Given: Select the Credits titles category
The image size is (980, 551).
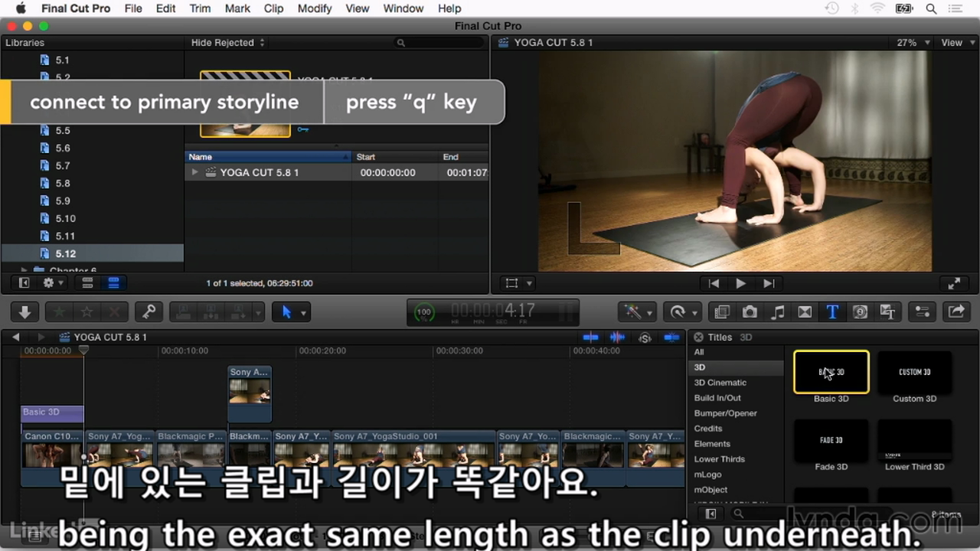Looking at the screenshot, I should [708, 429].
